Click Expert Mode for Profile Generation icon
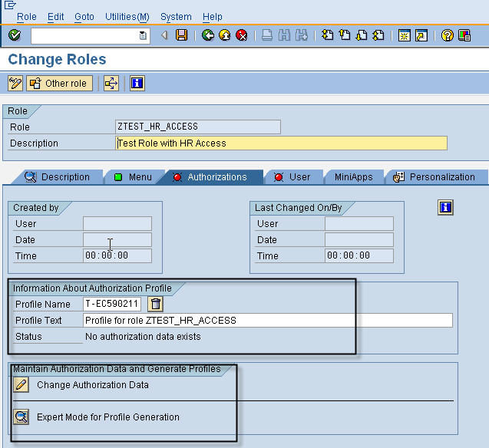 pyautogui.click(x=21, y=417)
